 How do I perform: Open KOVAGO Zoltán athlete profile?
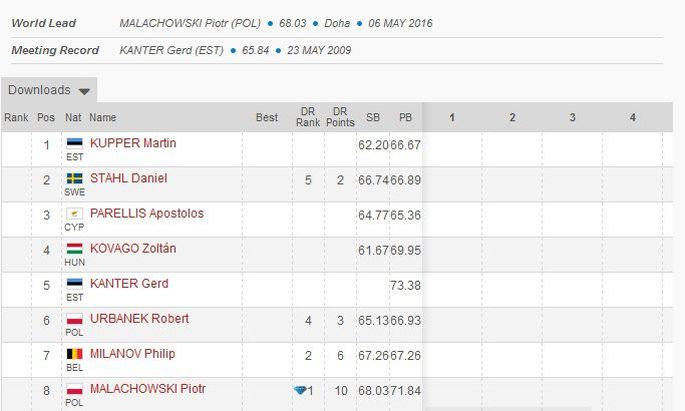(133, 249)
